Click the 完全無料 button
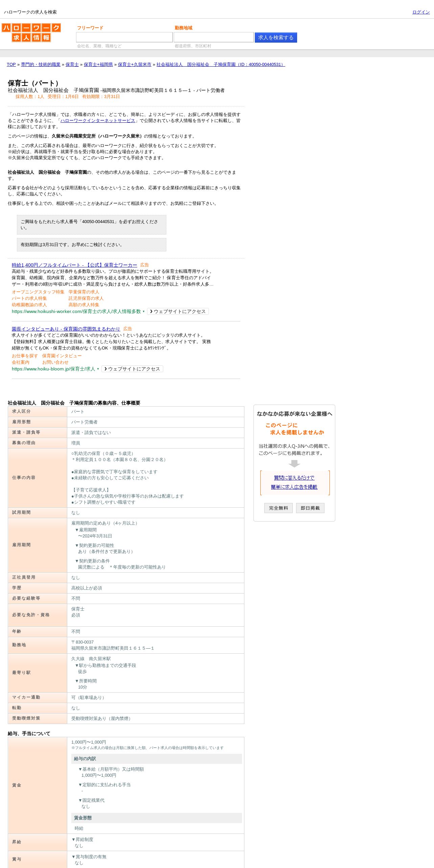Screen dimensions: 434x868 click(x=279, y=508)
